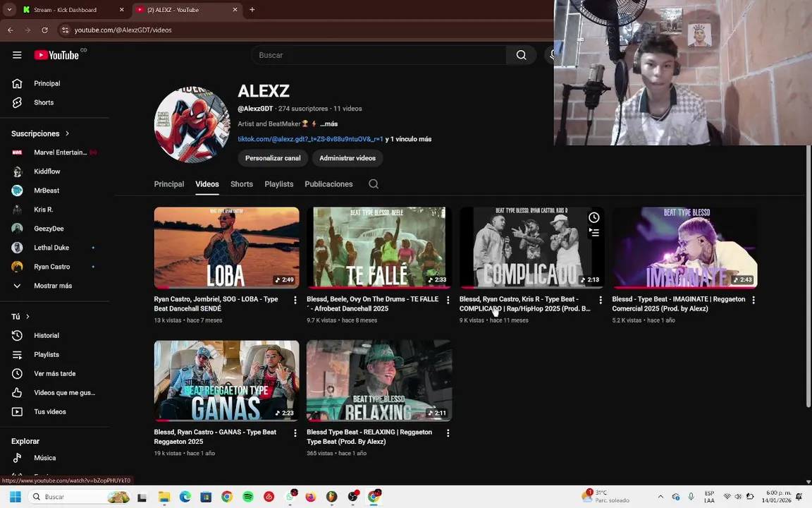Screen dimensions: 812x508
Task: Click the TE FALLÉ video thumbnail
Action: 379,248
